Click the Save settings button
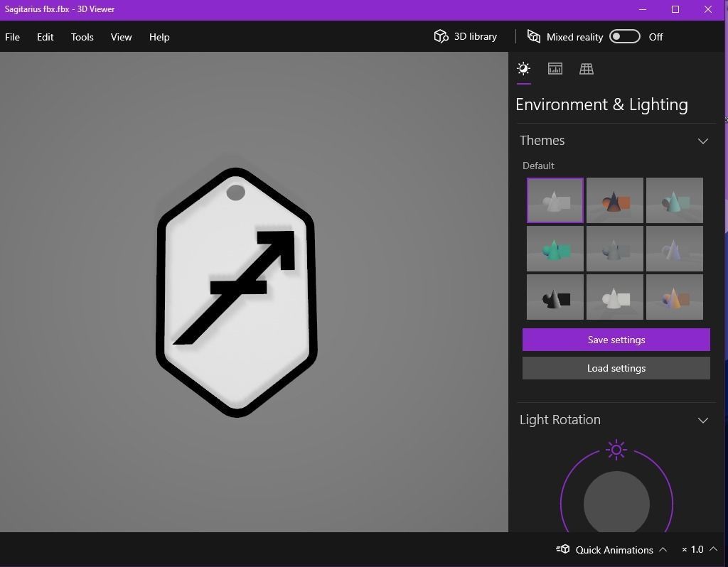 point(616,340)
